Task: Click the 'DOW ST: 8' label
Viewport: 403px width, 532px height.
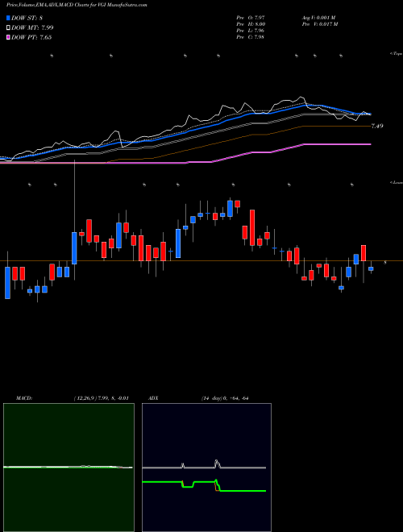Action: click(x=27, y=18)
